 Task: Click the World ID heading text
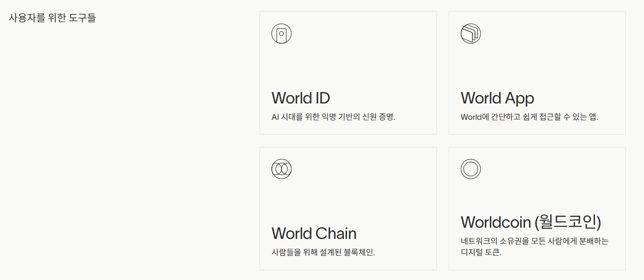click(x=300, y=98)
